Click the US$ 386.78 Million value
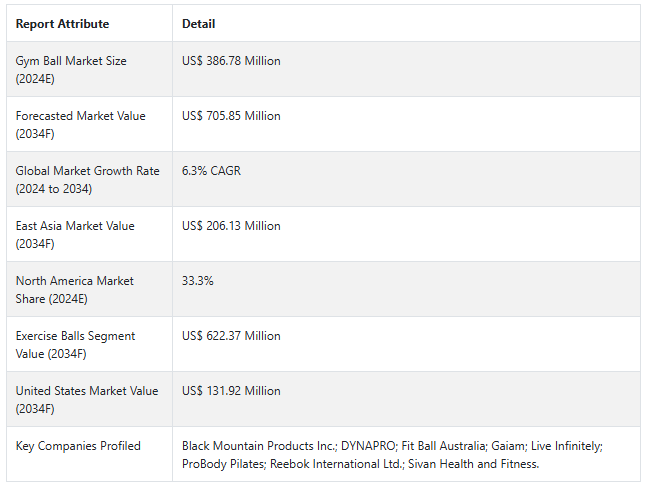646x484 pixels. [x=231, y=61]
